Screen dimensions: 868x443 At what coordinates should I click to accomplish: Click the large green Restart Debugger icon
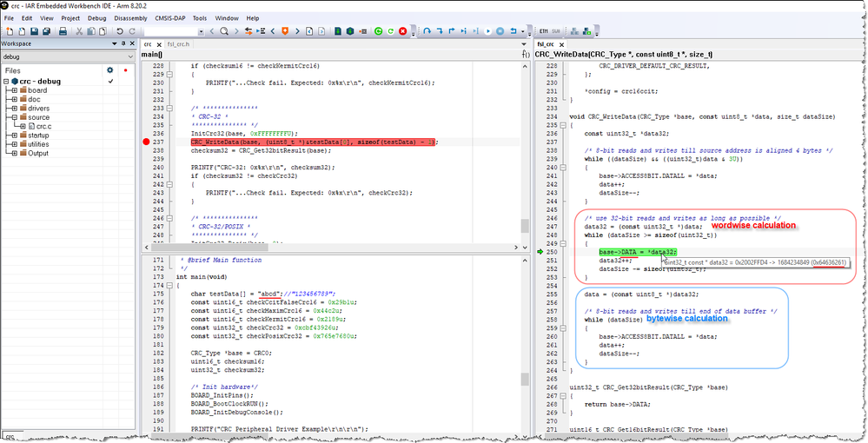tap(378, 31)
